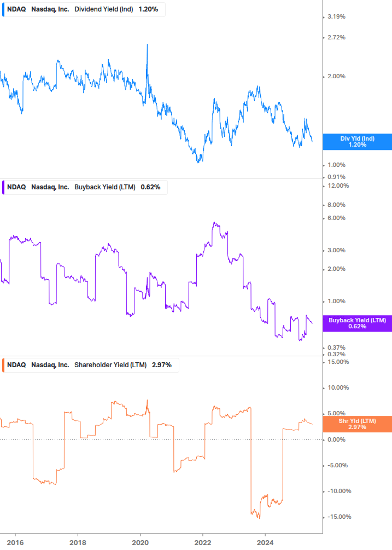Click the 0.91% axis label in dividend chart

point(336,177)
